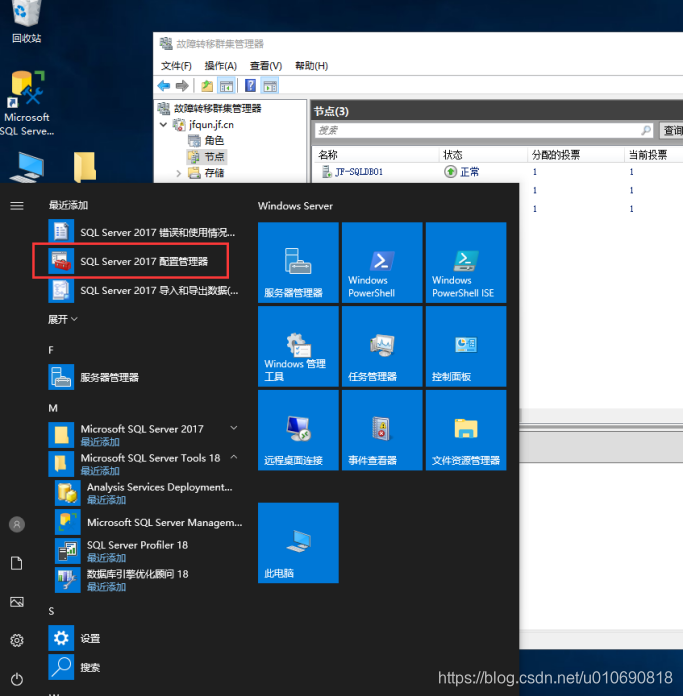Select 故障转移群集管理器 root tree node
683x697 pixels.
pos(217,108)
